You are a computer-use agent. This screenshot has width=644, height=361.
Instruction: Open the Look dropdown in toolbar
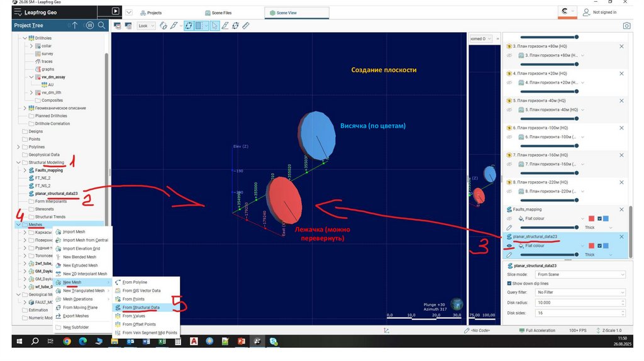146,26
